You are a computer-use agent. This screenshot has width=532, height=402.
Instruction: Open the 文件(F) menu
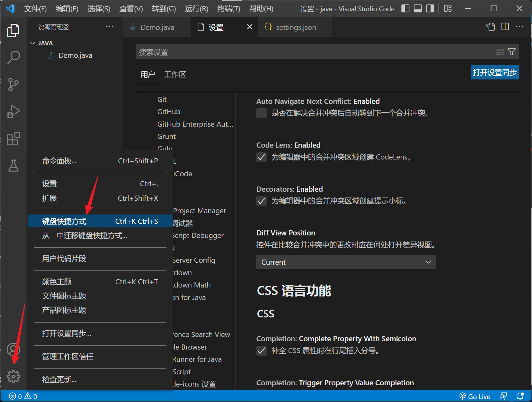pyautogui.click(x=35, y=9)
